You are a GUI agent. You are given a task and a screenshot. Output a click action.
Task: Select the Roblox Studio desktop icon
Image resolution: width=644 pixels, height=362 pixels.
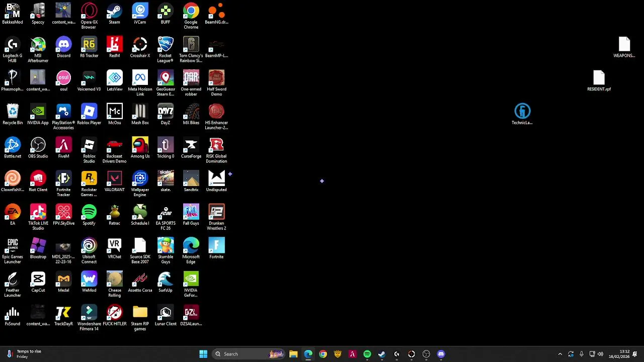click(89, 150)
